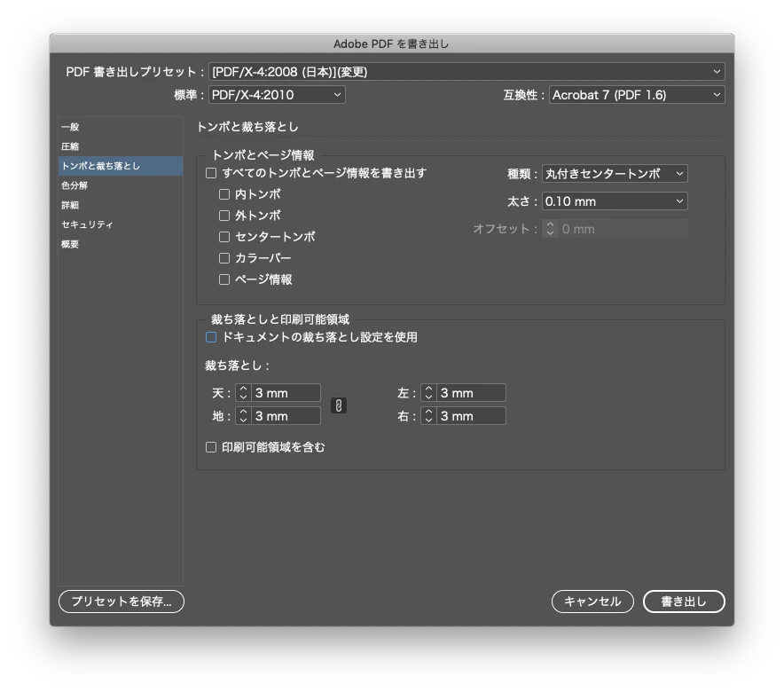The height and width of the screenshot is (692, 784).
Task: Enable すべてのトンボとページ情報を書き出す checkbox
Action: (x=211, y=173)
